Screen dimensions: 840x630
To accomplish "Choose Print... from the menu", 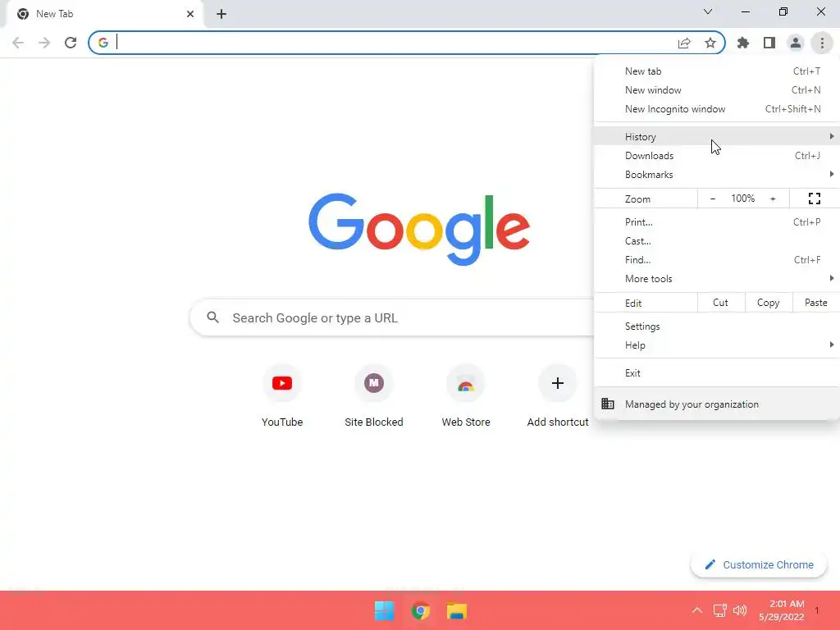I will point(717,221).
